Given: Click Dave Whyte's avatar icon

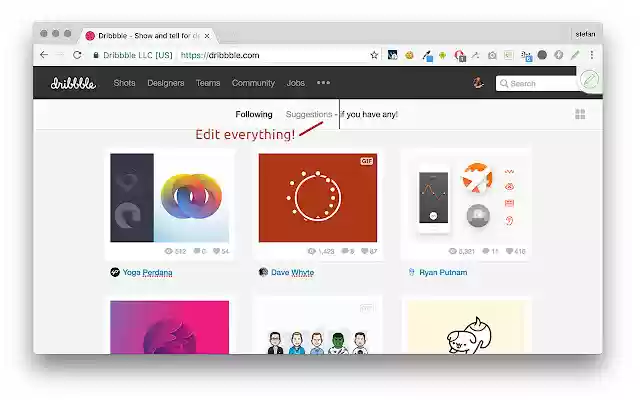Looking at the screenshot, I should tap(263, 272).
